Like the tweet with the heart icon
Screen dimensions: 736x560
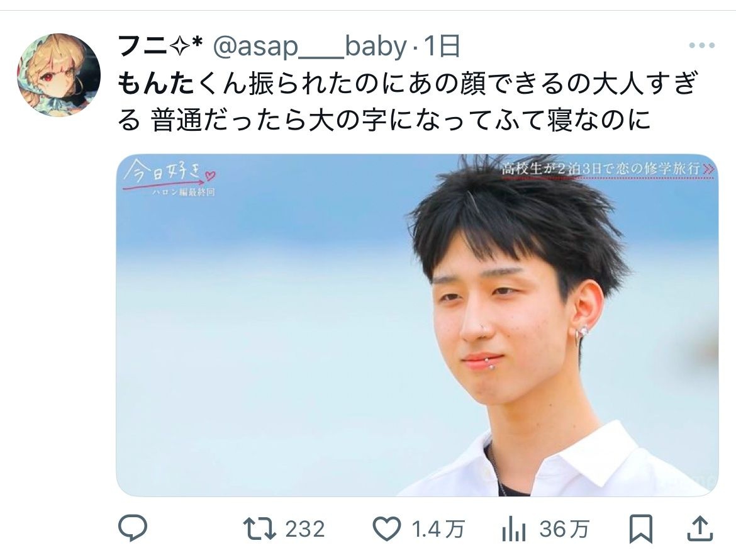tap(387, 529)
